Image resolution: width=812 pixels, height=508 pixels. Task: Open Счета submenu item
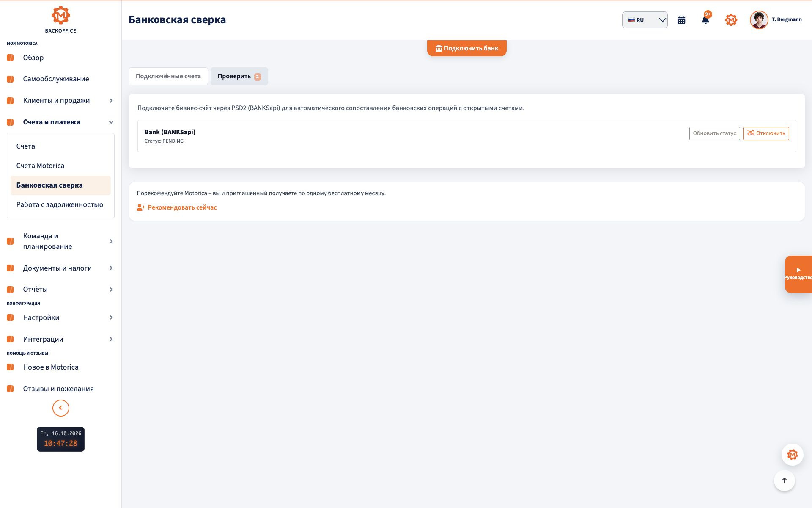click(60, 146)
